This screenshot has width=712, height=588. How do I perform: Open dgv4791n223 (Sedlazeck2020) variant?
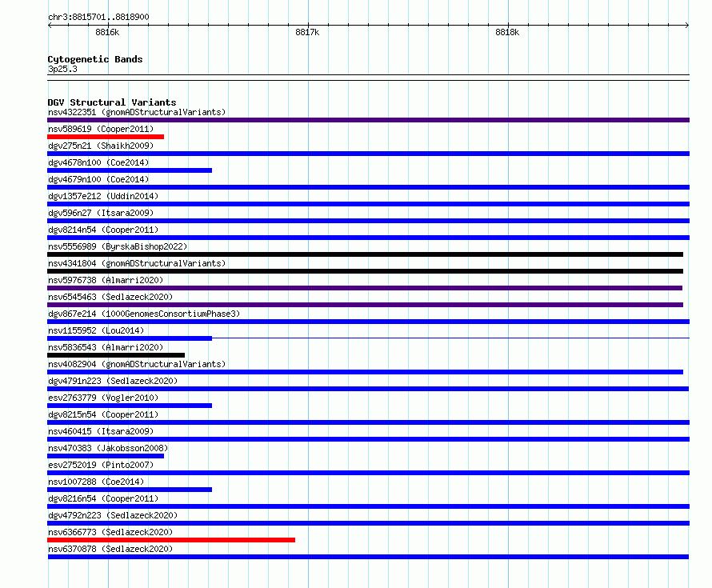(x=113, y=381)
